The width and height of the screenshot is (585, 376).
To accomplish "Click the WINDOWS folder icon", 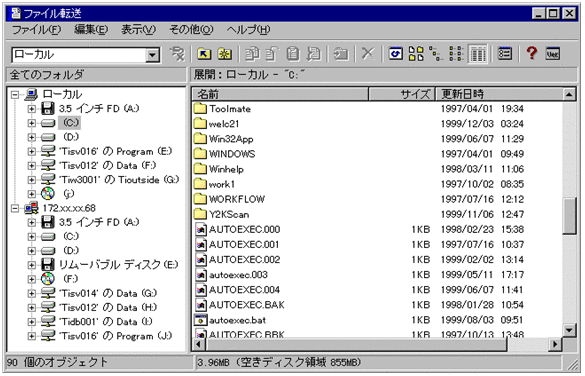I will (200, 154).
